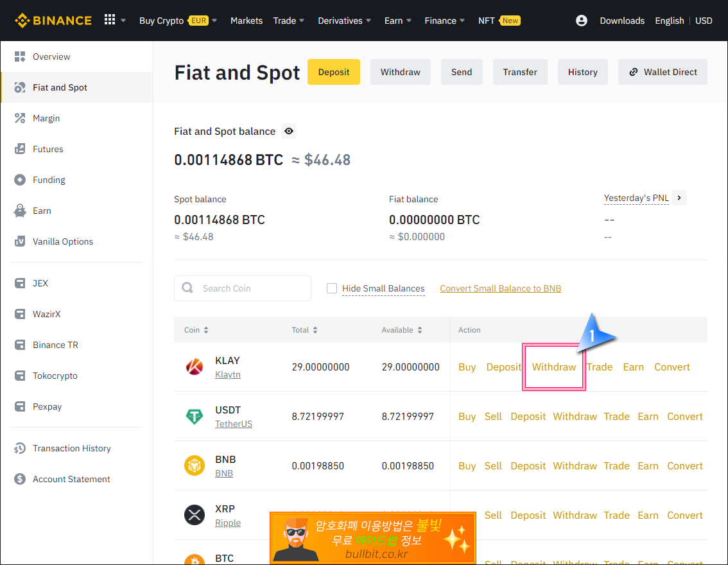Image resolution: width=728 pixels, height=565 pixels.
Task: Focus the Search Coin input field
Action: coord(243,288)
